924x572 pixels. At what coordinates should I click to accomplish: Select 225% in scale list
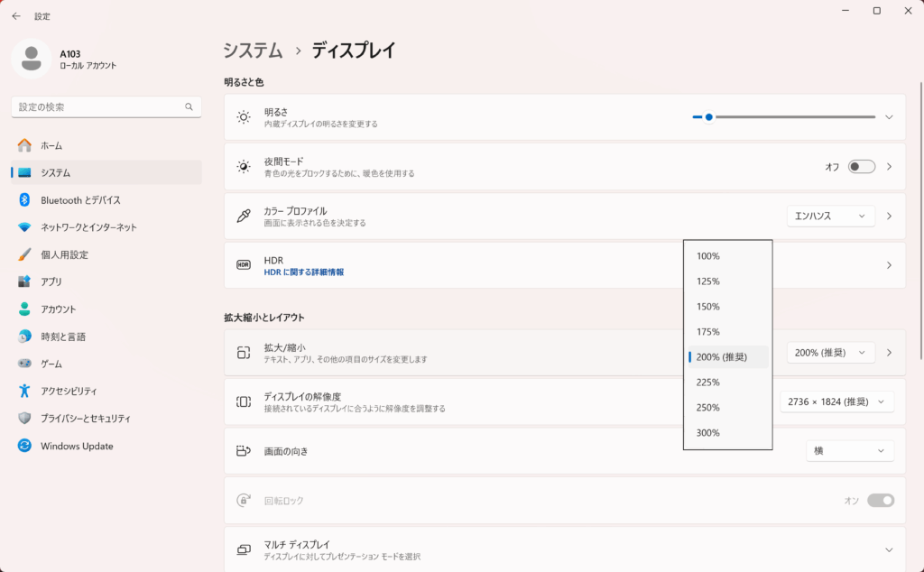(x=728, y=383)
